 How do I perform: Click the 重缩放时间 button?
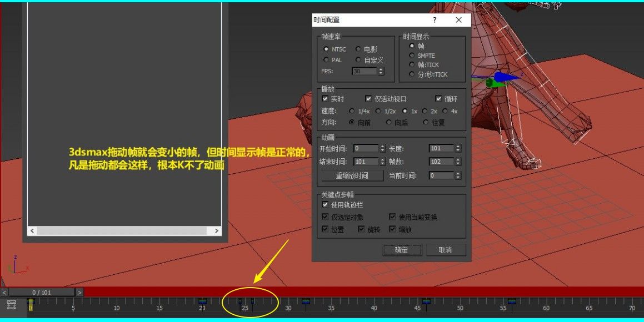coord(352,175)
